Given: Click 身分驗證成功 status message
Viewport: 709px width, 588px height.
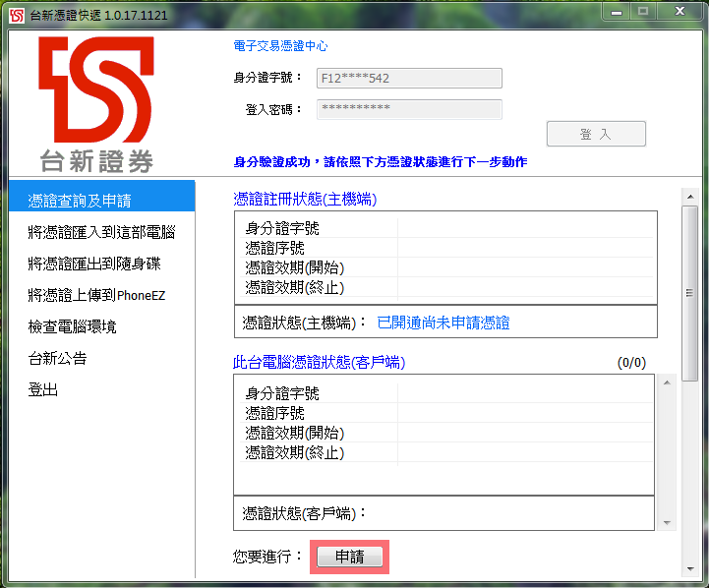Looking at the screenshot, I should coord(380,162).
